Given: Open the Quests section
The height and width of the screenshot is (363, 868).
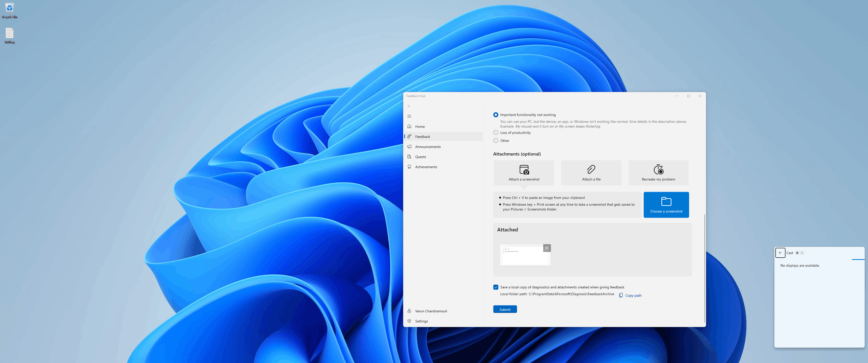Looking at the screenshot, I should (x=420, y=157).
